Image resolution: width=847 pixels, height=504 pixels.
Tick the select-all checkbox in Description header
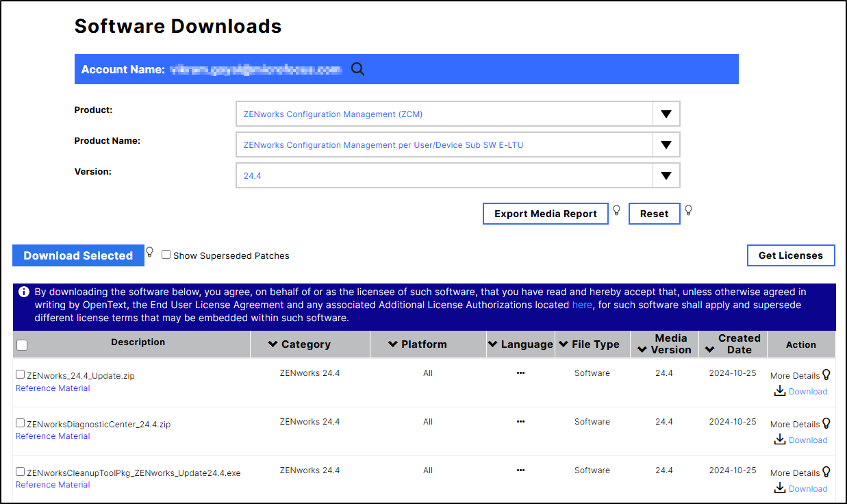coord(22,345)
